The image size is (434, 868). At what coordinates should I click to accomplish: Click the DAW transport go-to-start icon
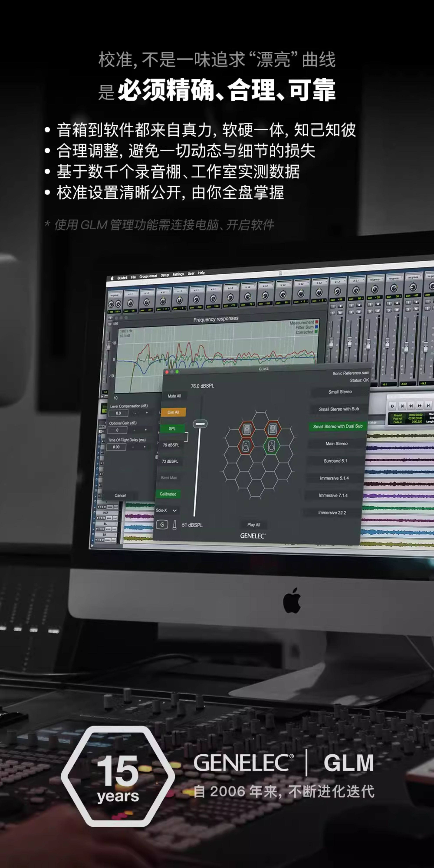[402, 406]
